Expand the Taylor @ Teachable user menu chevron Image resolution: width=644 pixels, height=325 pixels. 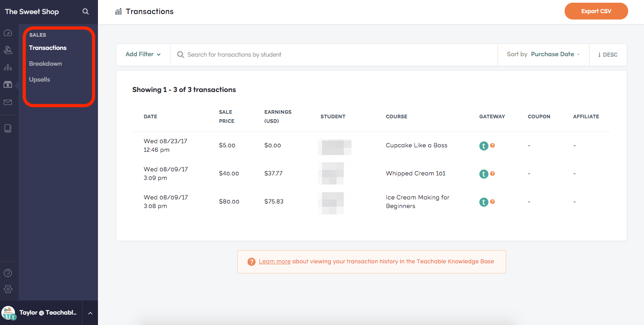tap(90, 313)
